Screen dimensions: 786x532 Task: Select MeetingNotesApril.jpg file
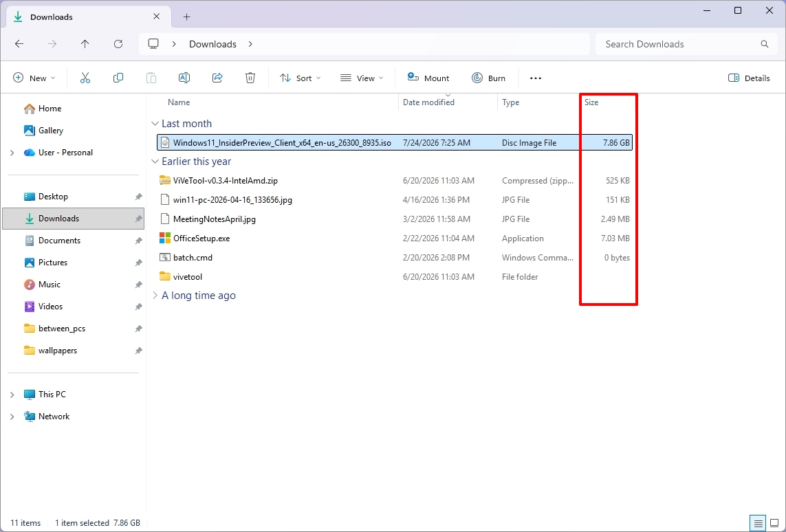(395, 219)
